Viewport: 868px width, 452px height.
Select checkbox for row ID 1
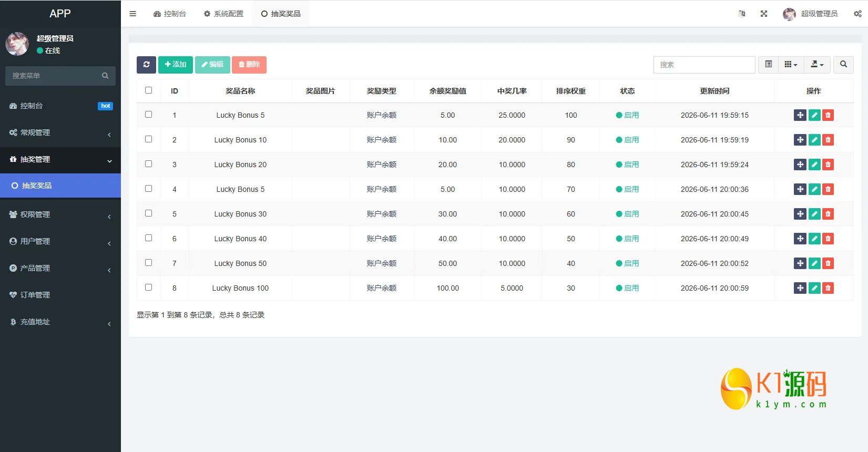pyautogui.click(x=148, y=115)
